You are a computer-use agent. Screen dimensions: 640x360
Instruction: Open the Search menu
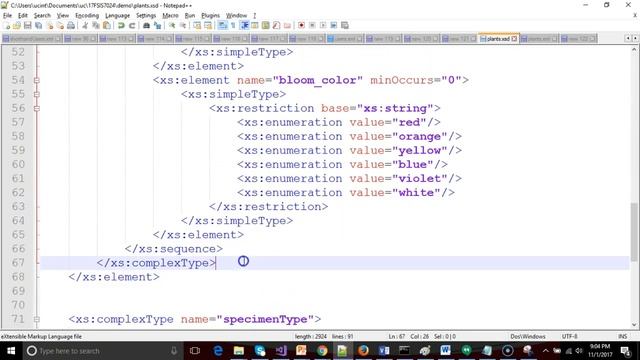tap(42, 16)
